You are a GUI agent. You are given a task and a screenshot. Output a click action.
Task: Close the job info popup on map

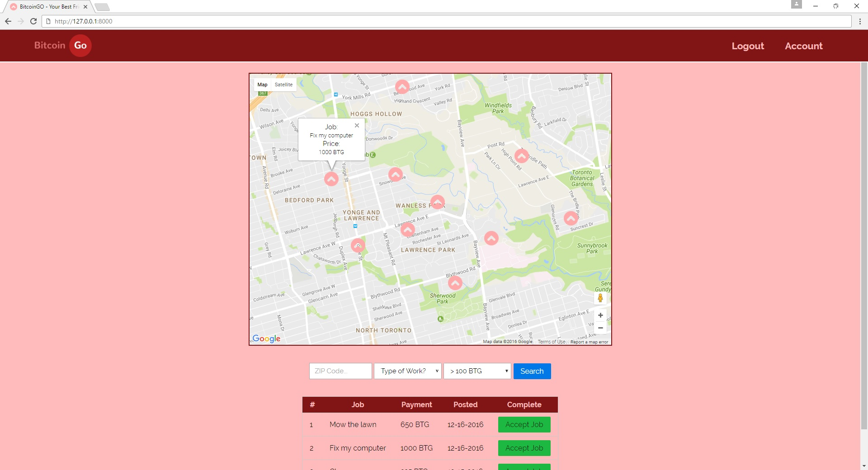pos(357,126)
